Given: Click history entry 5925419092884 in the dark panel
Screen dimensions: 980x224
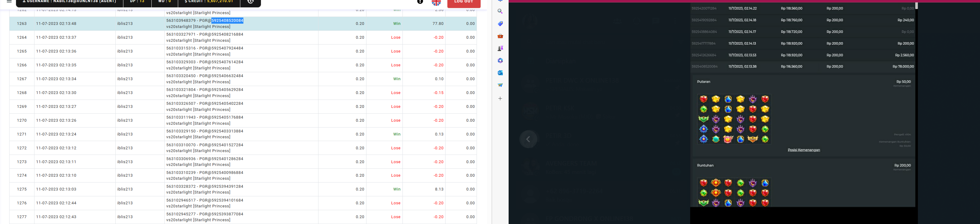Looking at the screenshot, I should tap(704, 20).
